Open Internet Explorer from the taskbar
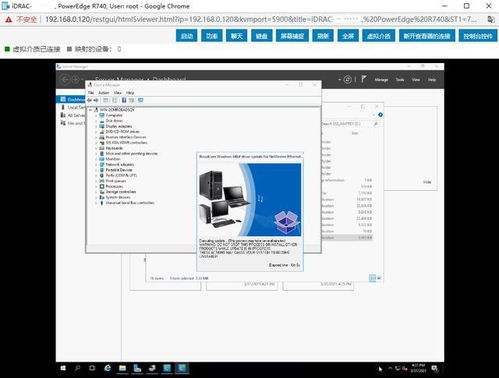499x378 pixels. (107, 368)
